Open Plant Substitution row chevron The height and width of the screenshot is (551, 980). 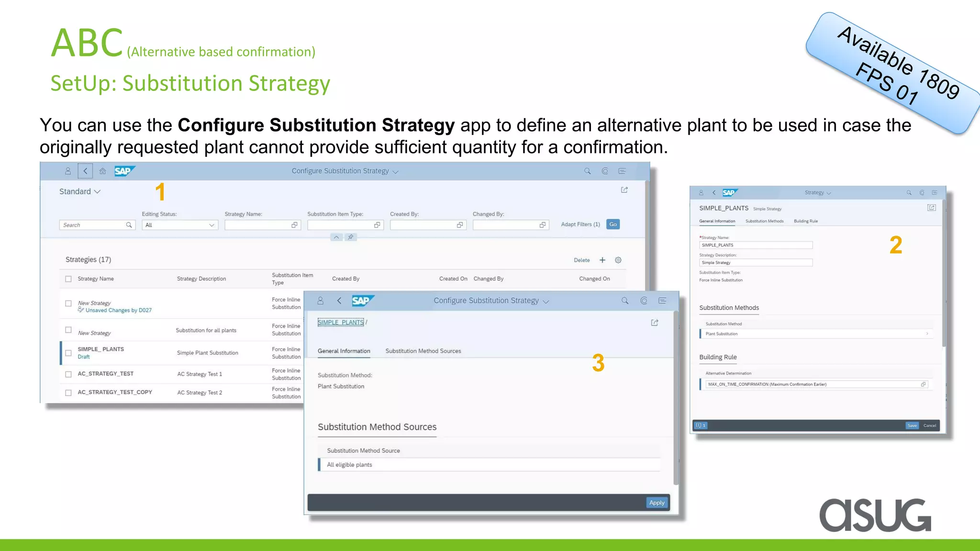pos(927,334)
